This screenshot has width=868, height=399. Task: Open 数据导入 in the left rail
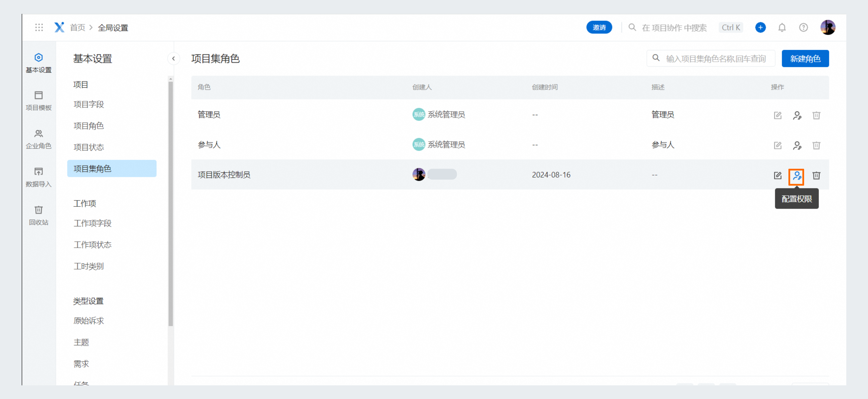(39, 177)
